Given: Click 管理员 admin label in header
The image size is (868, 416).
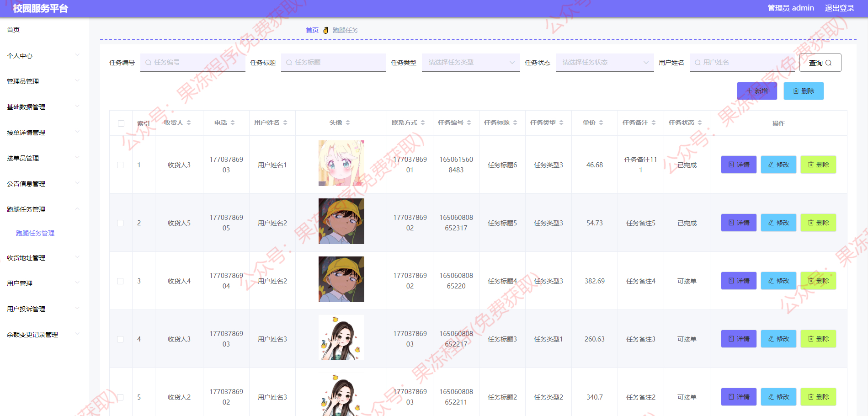Looking at the screenshot, I should [791, 8].
